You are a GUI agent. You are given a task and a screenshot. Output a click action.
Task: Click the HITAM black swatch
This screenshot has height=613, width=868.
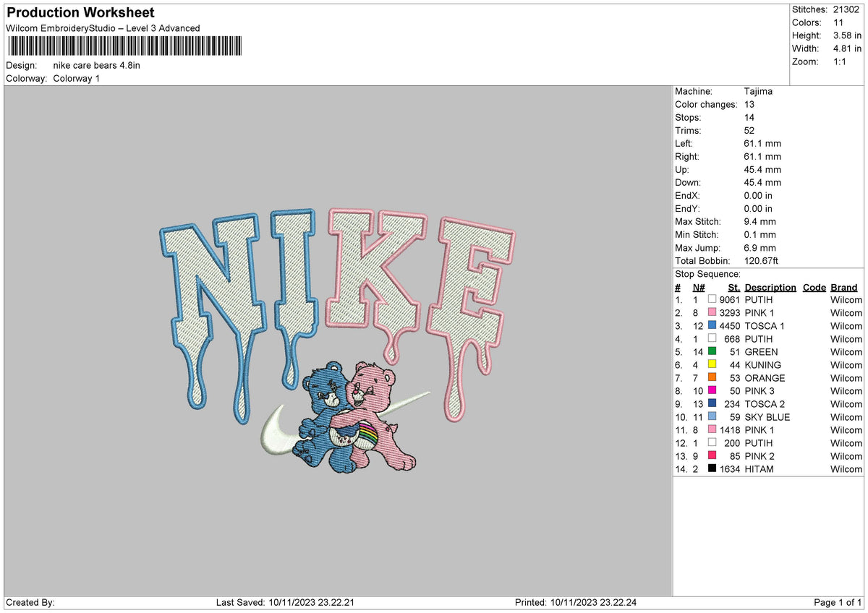712,469
